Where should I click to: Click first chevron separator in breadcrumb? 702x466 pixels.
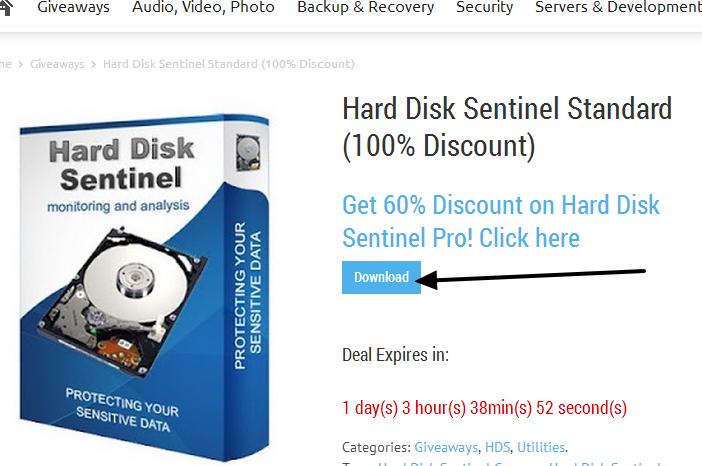pos(21,65)
